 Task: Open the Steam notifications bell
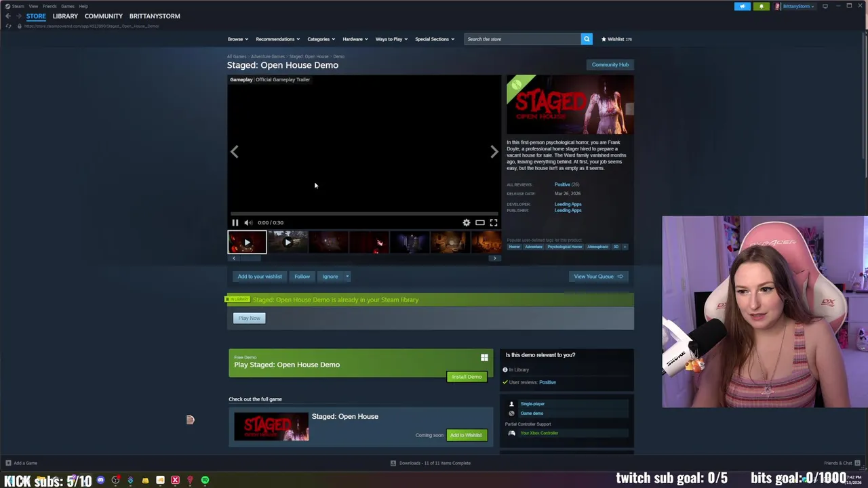761,6
